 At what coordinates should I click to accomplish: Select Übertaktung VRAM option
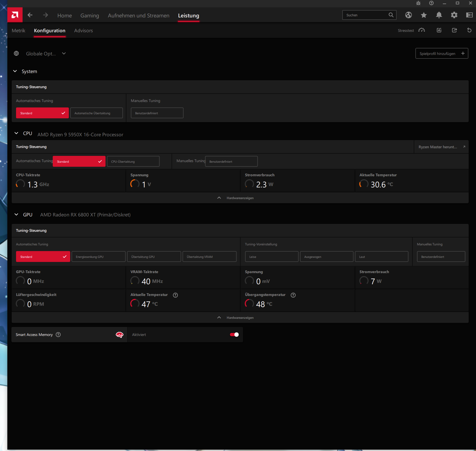(210, 257)
